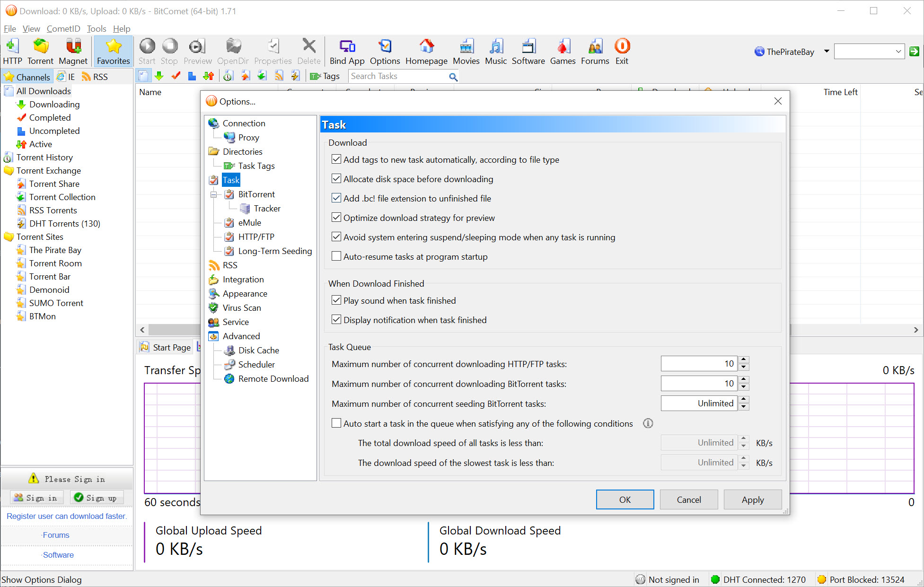The width and height of the screenshot is (924, 587).
Task: Select Virus Scan in options tree
Action: [242, 308]
